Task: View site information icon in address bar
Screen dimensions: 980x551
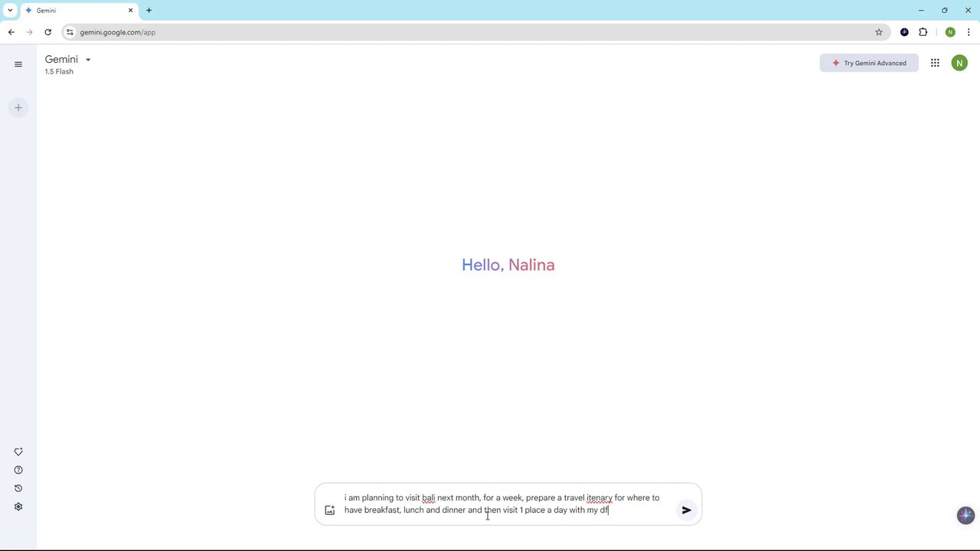Action: (x=70, y=32)
